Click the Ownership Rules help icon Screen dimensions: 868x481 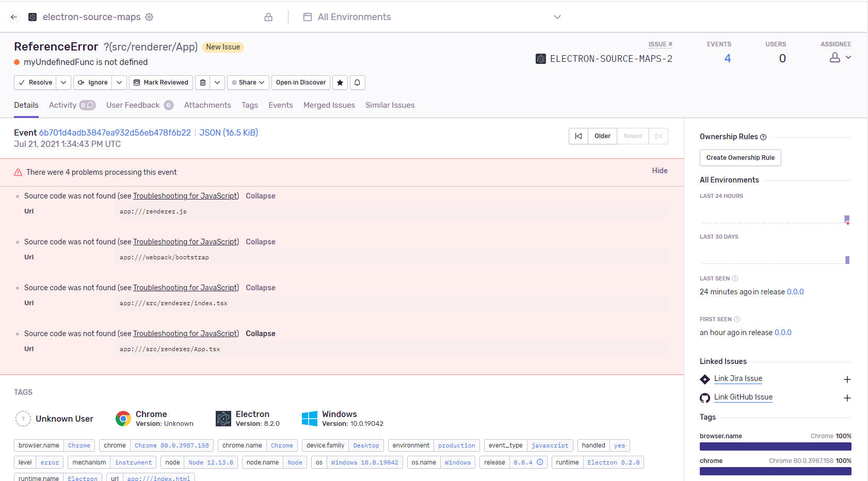[763, 137]
